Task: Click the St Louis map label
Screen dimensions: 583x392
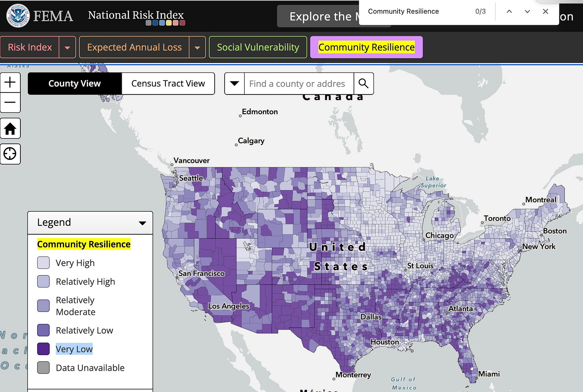Action: 420,265
